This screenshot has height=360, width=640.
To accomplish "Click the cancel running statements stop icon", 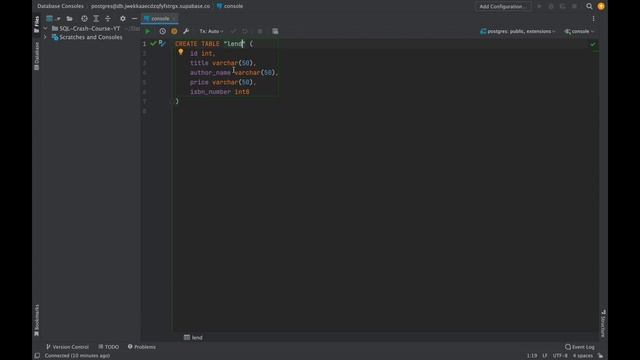I will coord(260,31).
